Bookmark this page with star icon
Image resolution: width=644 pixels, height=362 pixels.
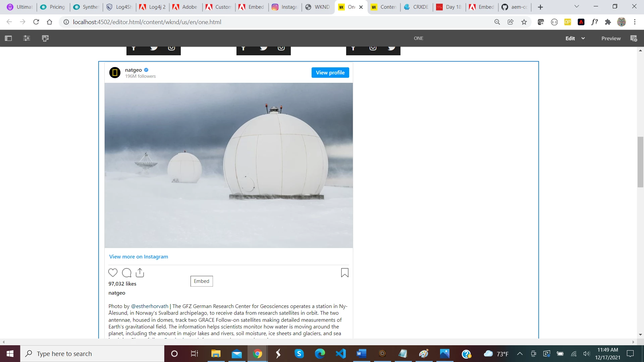point(524,22)
